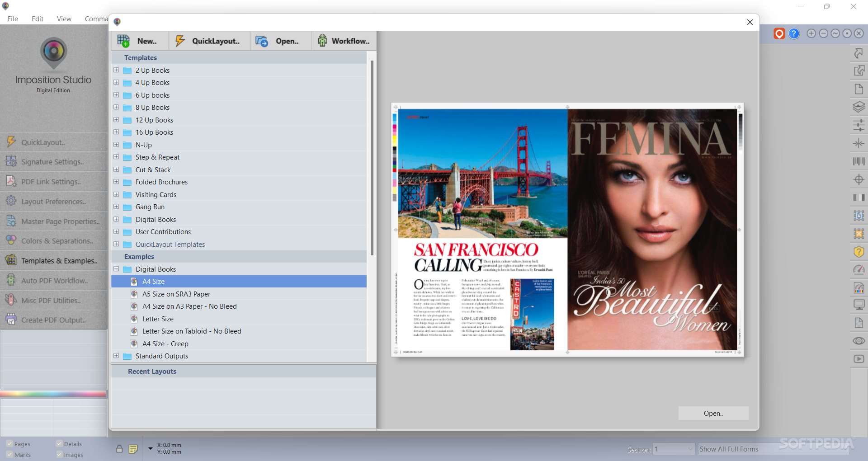Toggle the Images checkbox

pyautogui.click(x=59, y=455)
